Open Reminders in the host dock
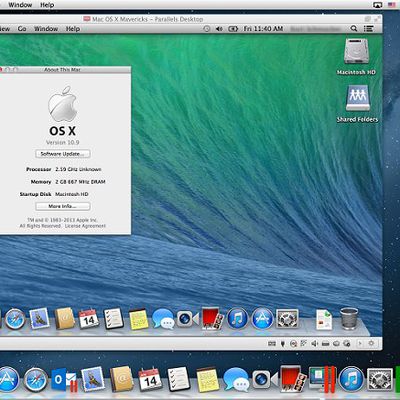 178,379
